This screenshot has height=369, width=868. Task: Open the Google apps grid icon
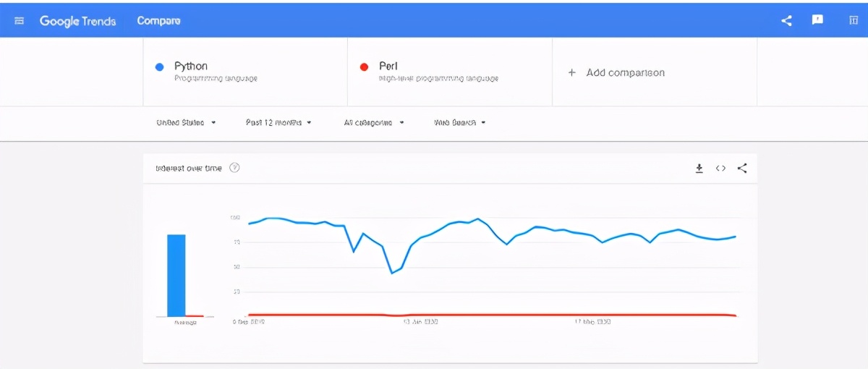click(x=854, y=20)
